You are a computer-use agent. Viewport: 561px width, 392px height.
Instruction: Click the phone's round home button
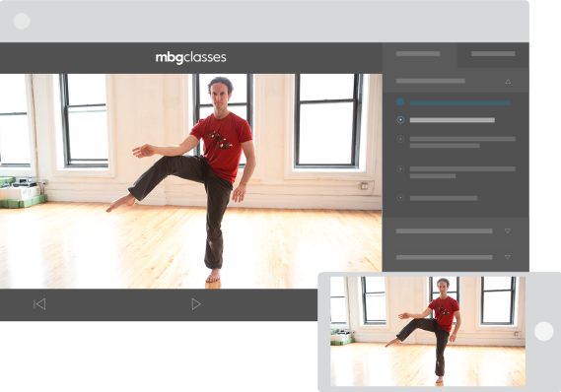(543, 331)
